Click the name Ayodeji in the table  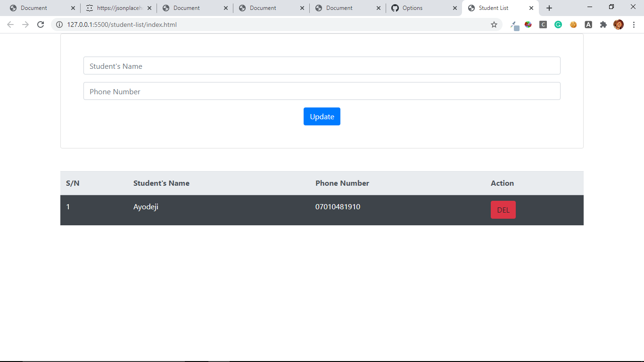click(x=146, y=207)
